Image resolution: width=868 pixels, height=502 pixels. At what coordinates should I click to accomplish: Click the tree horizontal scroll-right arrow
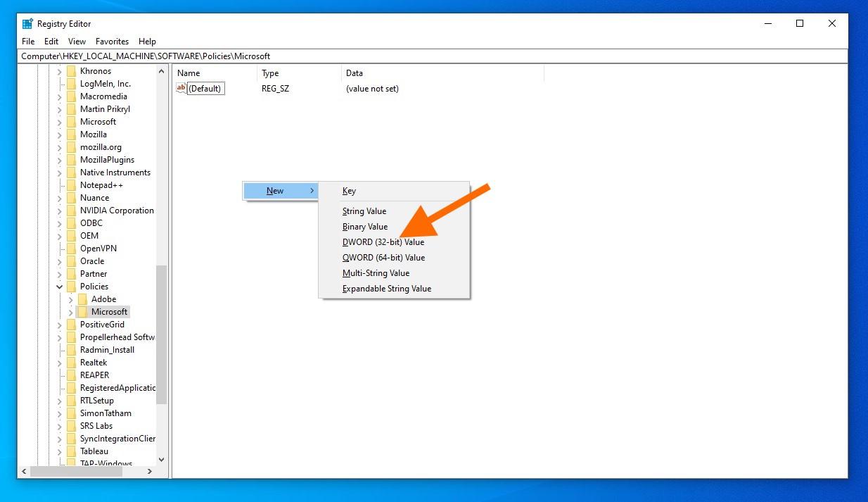pos(150,471)
